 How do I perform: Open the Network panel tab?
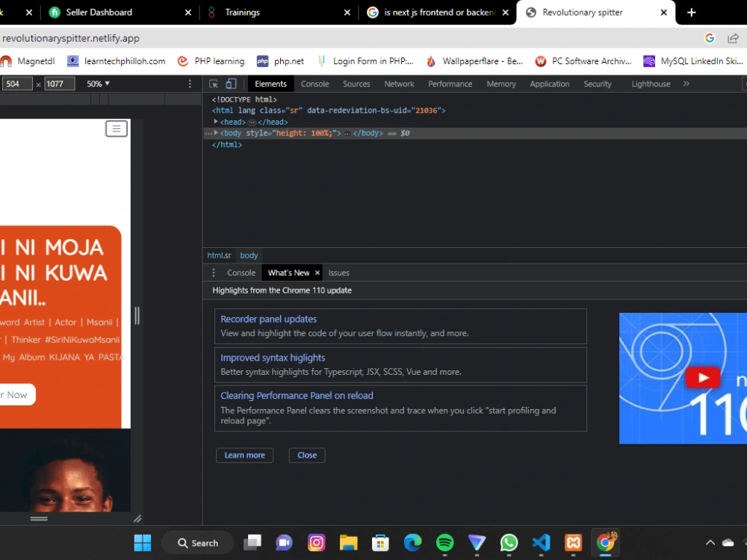click(x=399, y=84)
